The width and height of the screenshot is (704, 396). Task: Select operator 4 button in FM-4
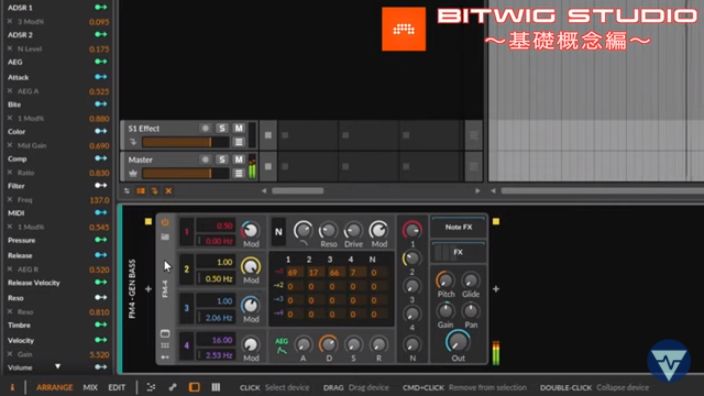(x=187, y=345)
